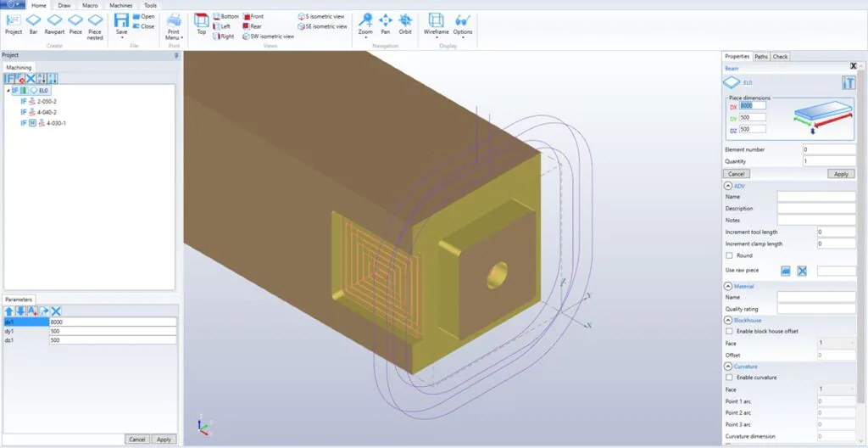Click Cancel in the Parameters panel
Screen dimensions: 868x448
136,440
